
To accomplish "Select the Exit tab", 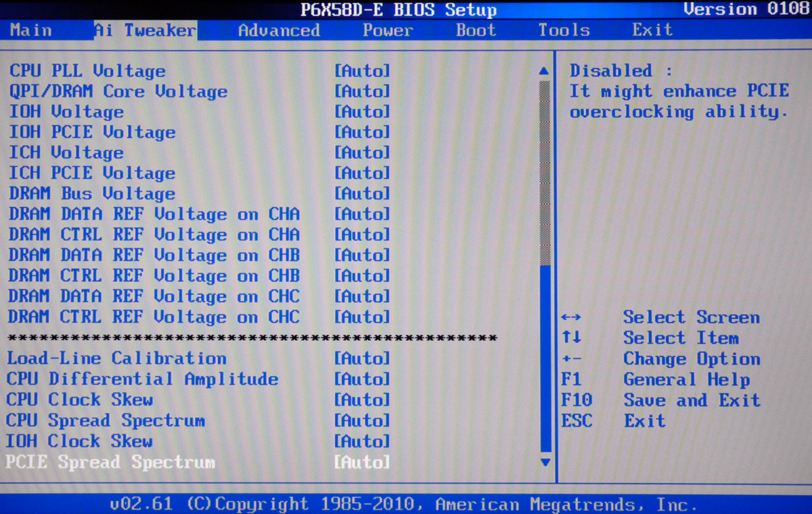I will pyautogui.click(x=652, y=30).
